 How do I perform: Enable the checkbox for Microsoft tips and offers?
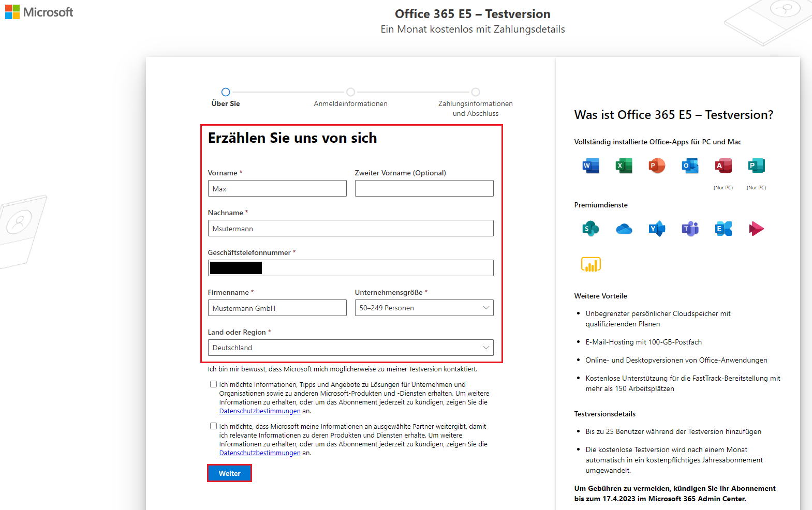213,384
